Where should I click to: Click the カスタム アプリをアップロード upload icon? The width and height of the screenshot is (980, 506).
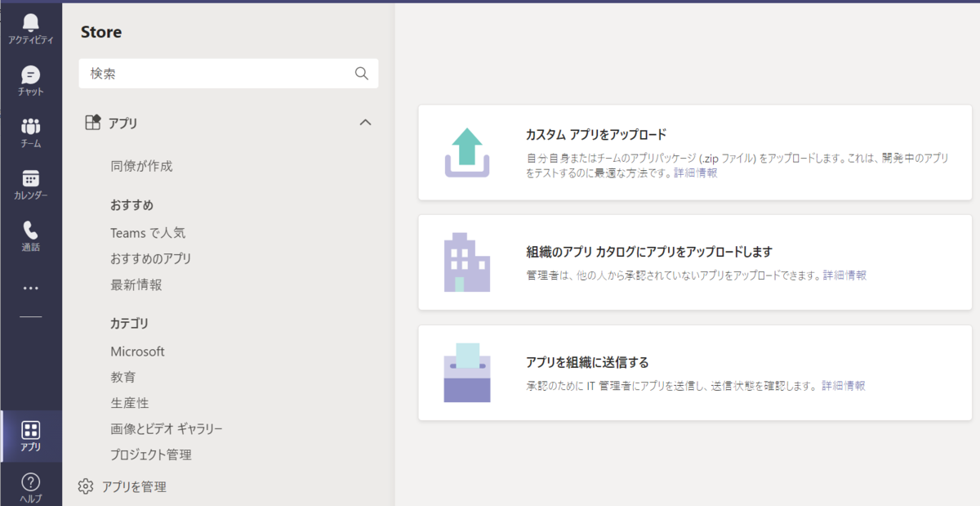tap(466, 151)
